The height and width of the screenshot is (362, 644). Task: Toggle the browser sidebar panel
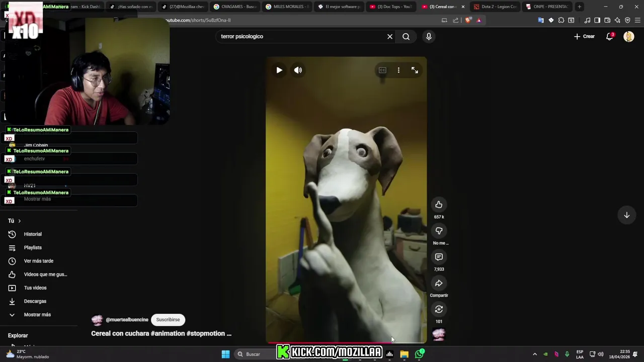coord(597,20)
